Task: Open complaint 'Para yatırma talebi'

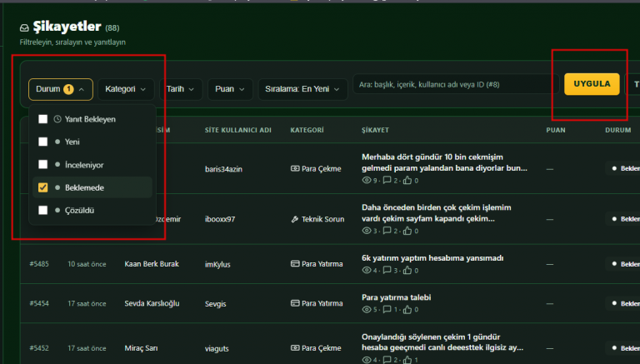Action: pyautogui.click(x=397, y=297)
